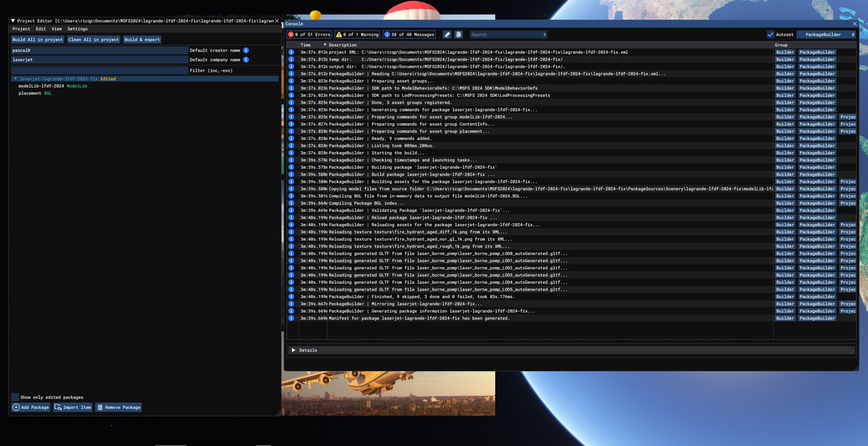Click Builder tag on the 'project XML' row
This screenshot has width=868, height=446.
click(785, 52)
